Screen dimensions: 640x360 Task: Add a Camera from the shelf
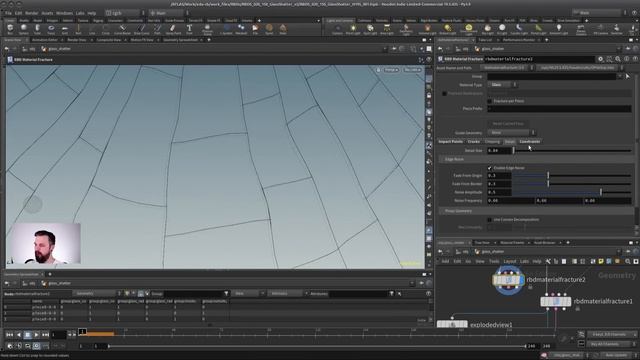[337, 29]
